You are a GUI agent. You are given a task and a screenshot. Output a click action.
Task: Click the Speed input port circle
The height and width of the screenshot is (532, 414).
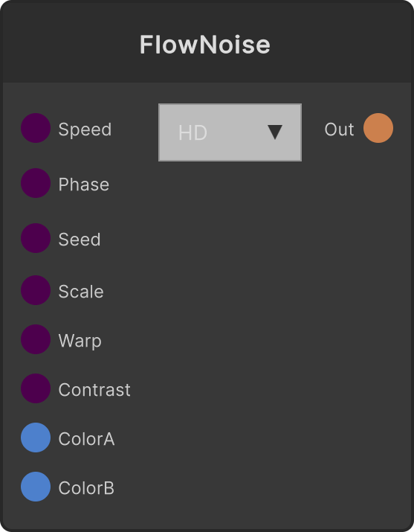pos(36,128)
